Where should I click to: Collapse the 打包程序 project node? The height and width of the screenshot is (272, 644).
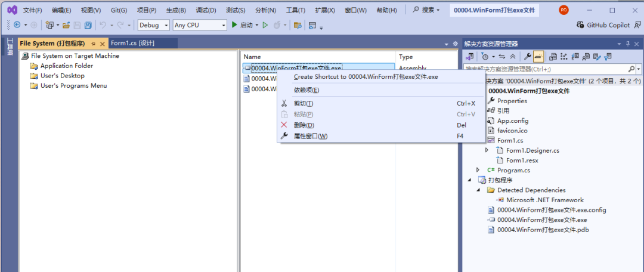tap(469, 180)
